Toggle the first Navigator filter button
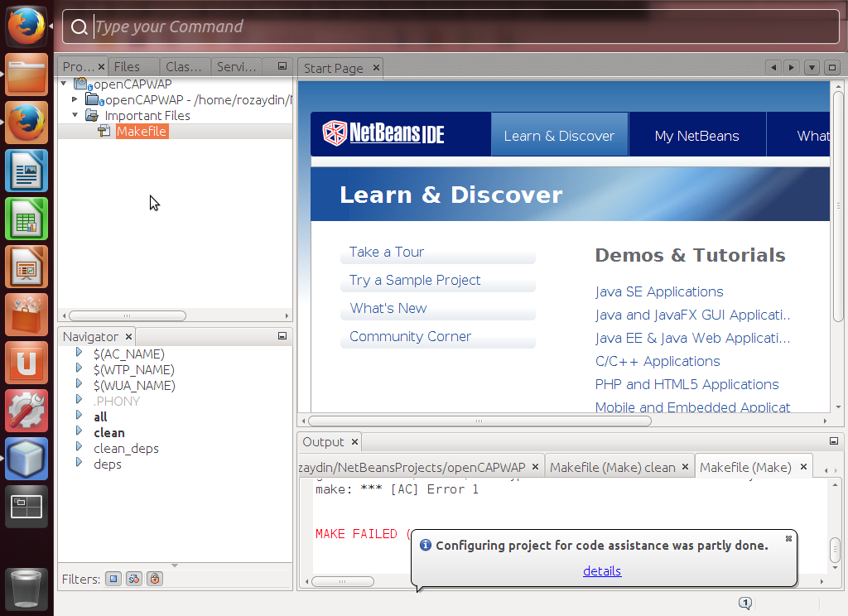This screenshot has height=616, width=848. click(113, 579)
